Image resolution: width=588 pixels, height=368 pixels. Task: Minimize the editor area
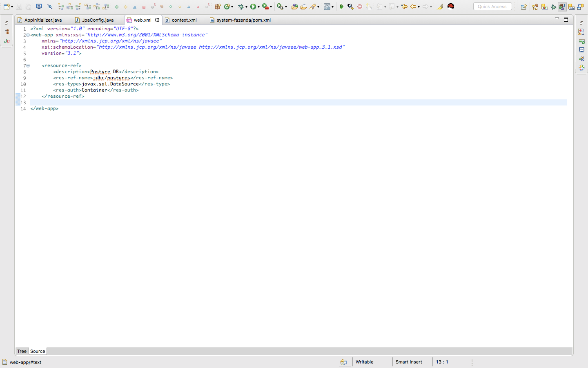coord(557,19)
